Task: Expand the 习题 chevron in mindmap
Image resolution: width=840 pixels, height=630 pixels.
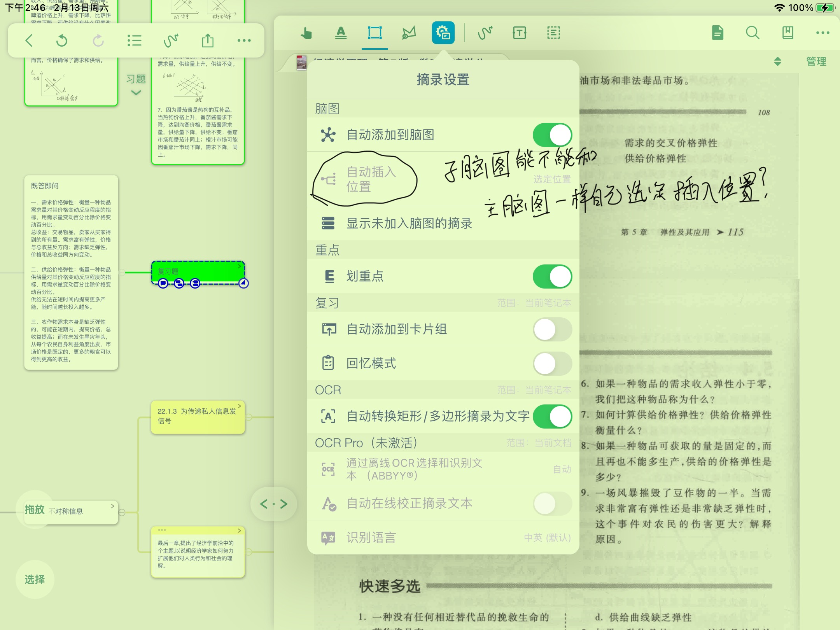Action: tap(136, 93)
